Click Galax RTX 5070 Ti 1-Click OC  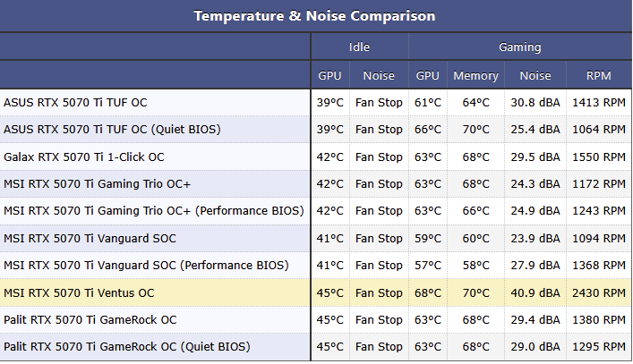[x=84, y=157]
